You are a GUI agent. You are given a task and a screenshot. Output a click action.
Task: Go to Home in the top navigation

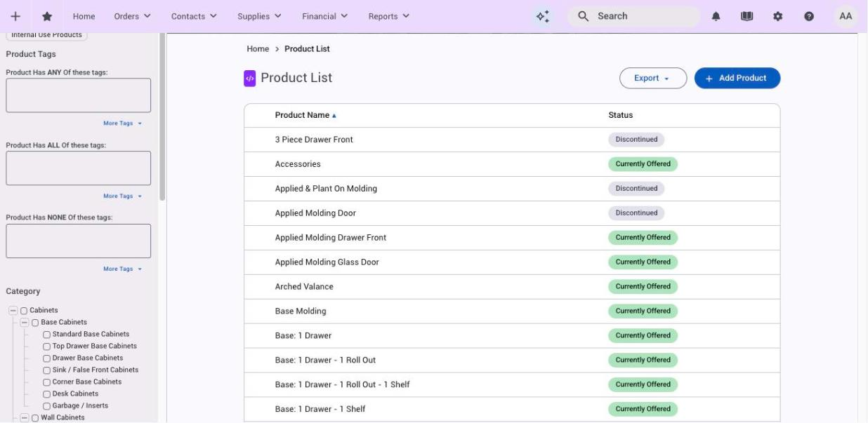(x=84, y=16)
